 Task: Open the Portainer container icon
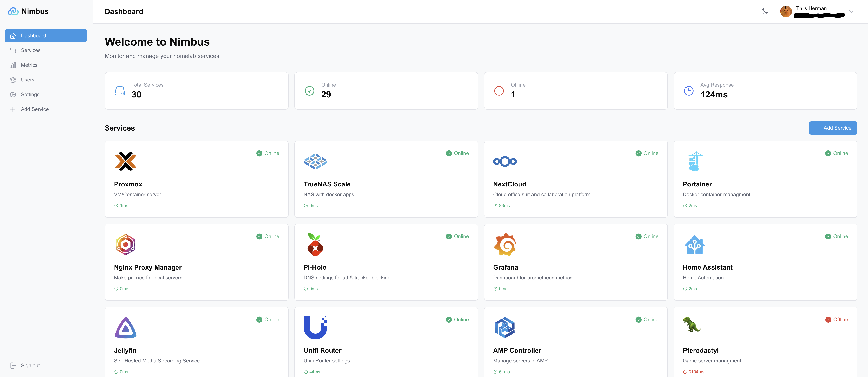(694, 161)
